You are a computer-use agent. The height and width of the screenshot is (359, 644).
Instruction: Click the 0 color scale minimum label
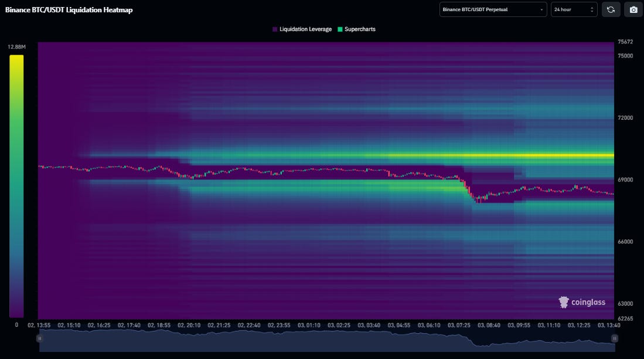(x=16, y=325)
